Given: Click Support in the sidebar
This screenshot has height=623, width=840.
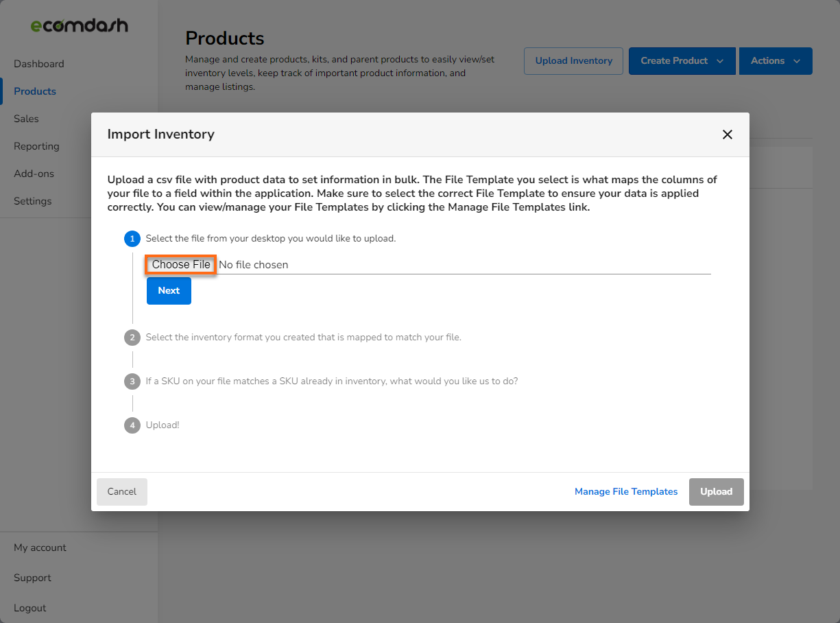Looking at the screenshot, I should click(32, 578).
